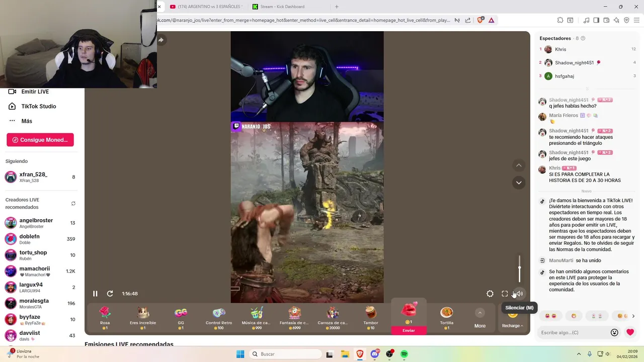
Task: Open Brave Leo AI sparkle icon
Action: pyautogui.click(x=616, y=20)
